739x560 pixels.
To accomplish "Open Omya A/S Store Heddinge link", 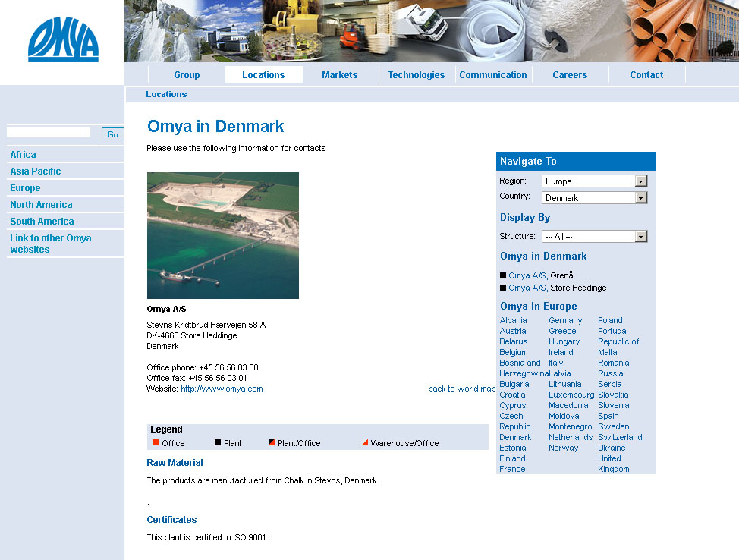I will click(528, 288).
